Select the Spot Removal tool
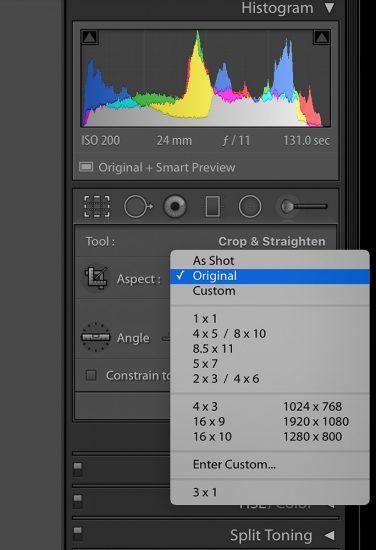Viewport: 376px width, 550px height. coord(138,206)
